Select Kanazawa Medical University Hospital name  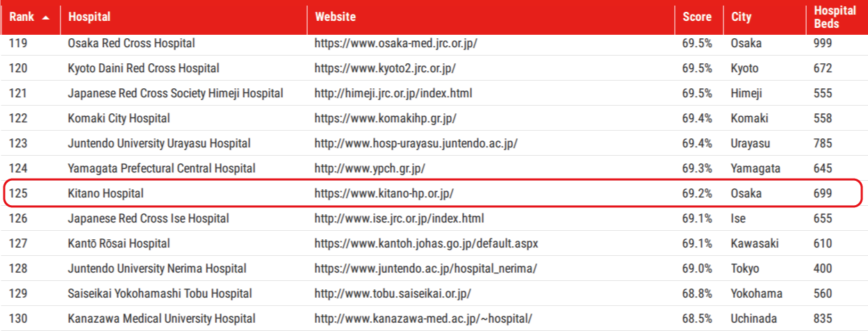(162, 318)
